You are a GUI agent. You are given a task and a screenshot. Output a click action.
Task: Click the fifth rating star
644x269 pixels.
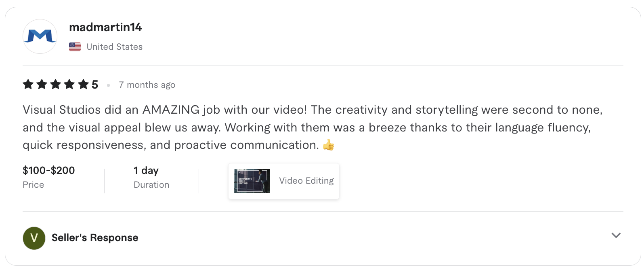83,85
